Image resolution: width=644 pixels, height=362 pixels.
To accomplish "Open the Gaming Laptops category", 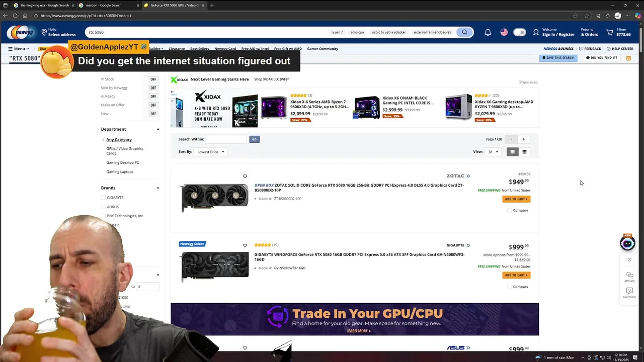I will pos(120,172).
